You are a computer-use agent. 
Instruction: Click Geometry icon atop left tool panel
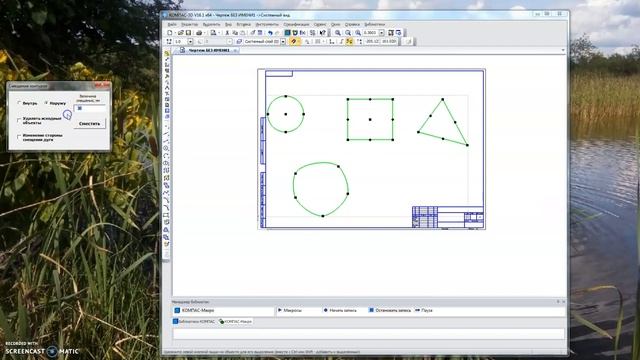point(167,53)
